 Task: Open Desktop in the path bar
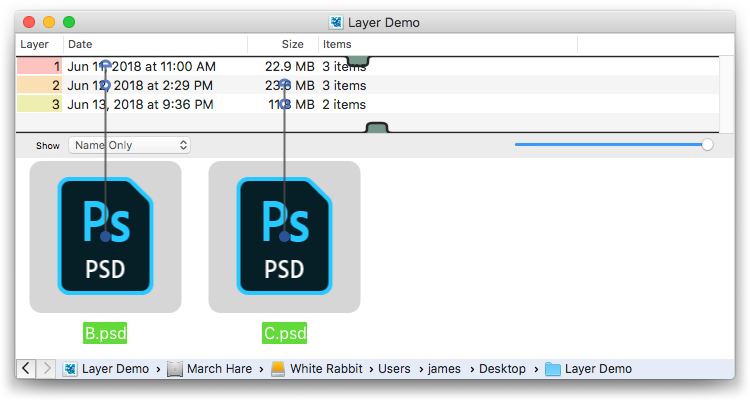click(x=502, y=369)
